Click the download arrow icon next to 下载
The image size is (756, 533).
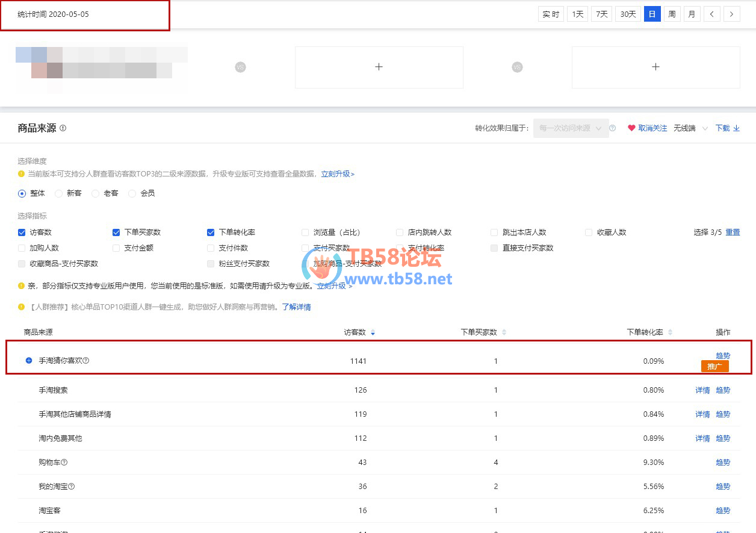click(737, 128)
